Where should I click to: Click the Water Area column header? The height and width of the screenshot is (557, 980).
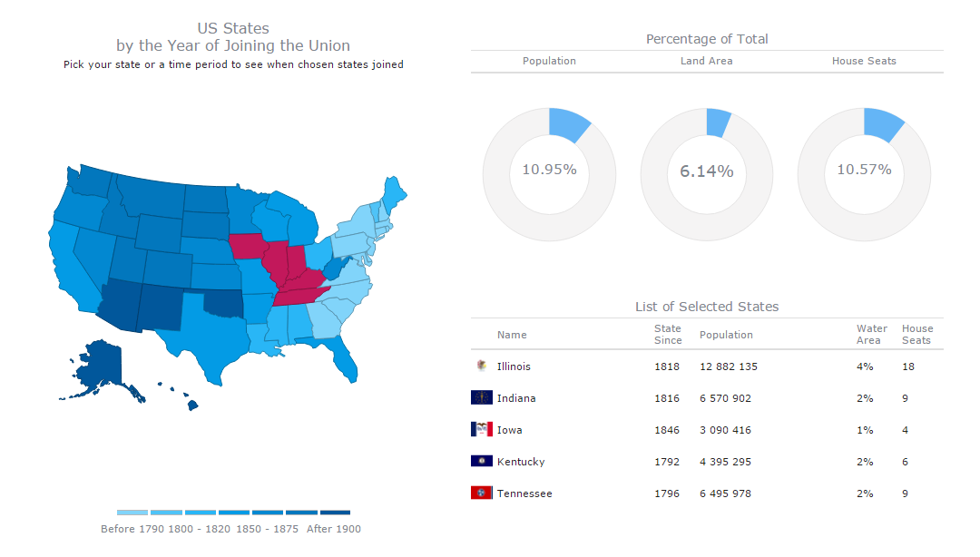click(871, 335)
